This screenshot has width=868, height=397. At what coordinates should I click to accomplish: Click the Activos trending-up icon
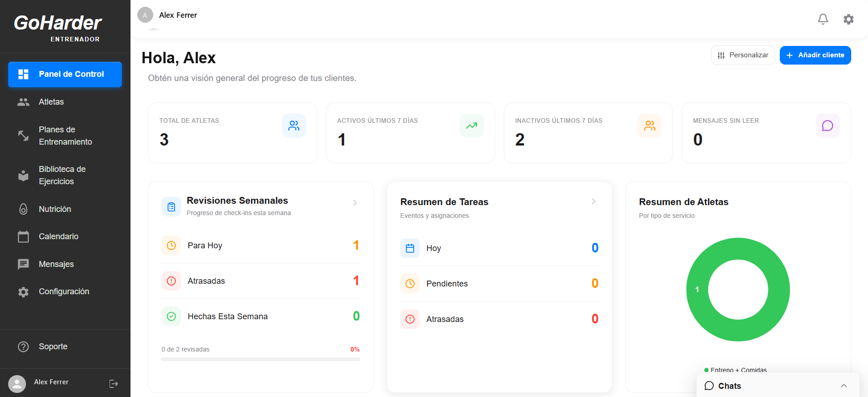pos(472,126)
